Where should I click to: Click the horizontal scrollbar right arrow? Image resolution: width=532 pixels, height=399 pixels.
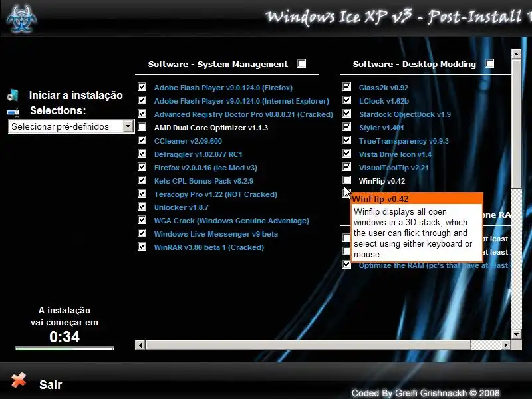[506, 345]
